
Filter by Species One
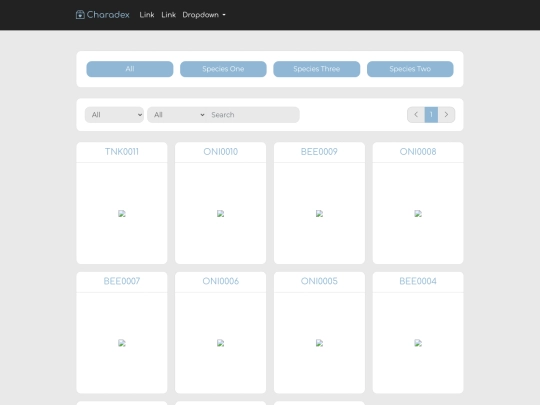pyautogui.click(x=223, y=69)
